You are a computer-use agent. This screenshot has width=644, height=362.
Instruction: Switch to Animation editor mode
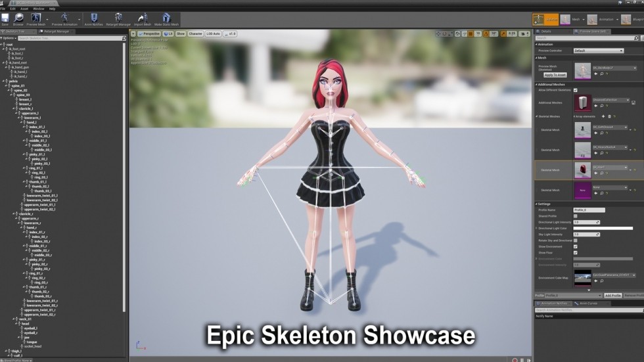pos(601,19)
